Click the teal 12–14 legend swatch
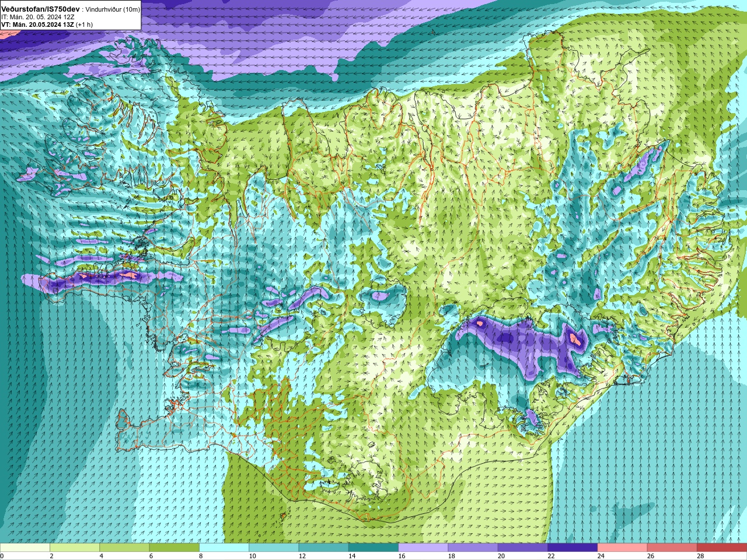 324,547
